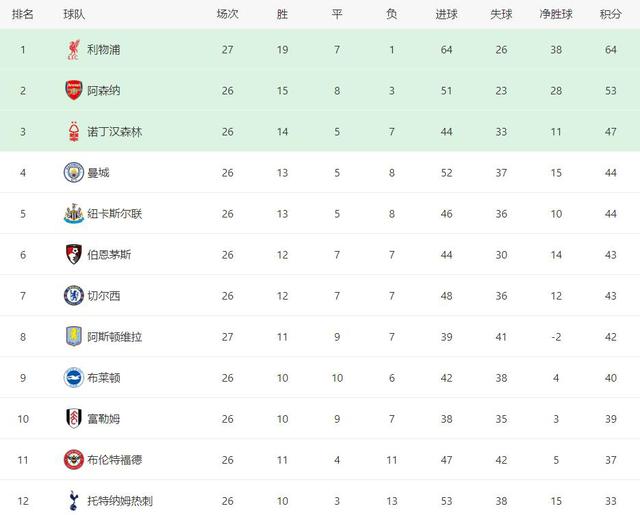Select the 净胜球 column header

click(556, 14)
